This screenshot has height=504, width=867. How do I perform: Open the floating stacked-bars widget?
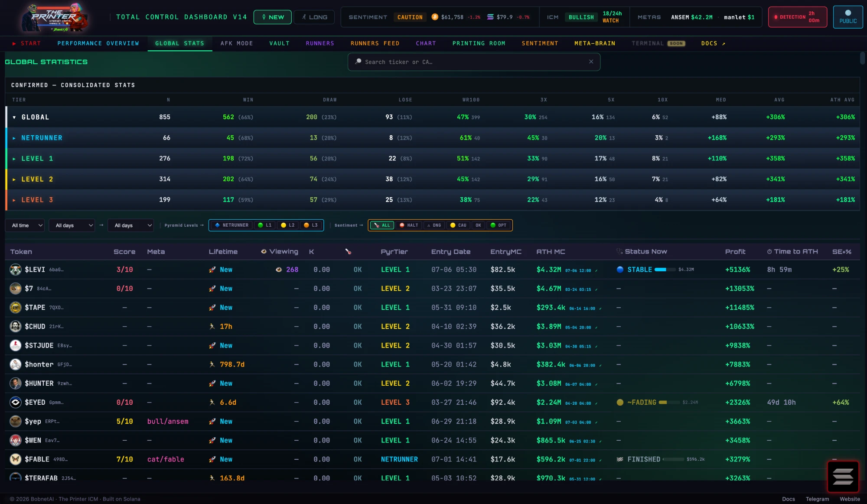pos(843,476)
